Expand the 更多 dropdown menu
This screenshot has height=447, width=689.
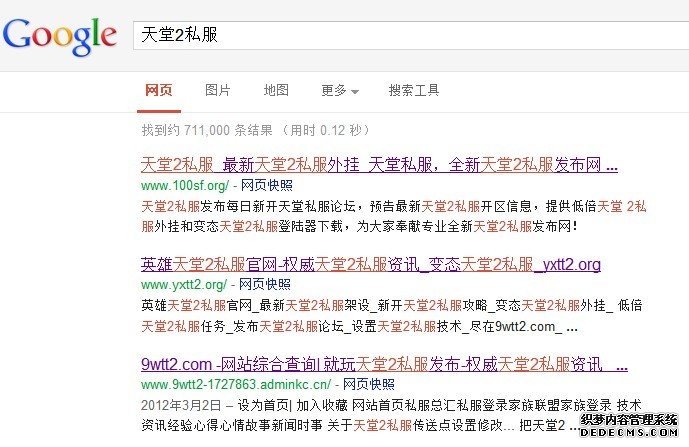340,91
